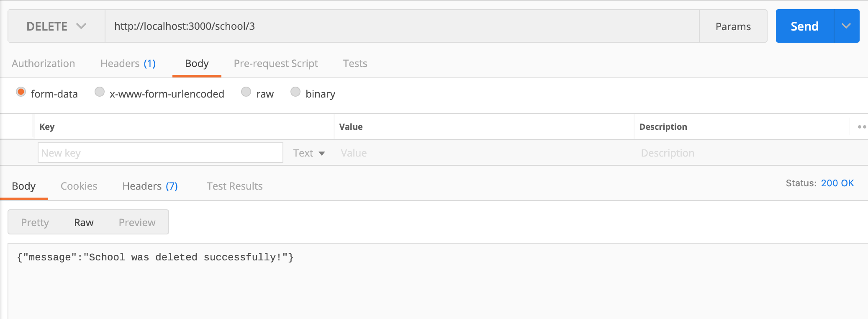Screen dimensions: 868x319
Task: Open the Send options dropdown arrow
Action: pyautogui.click(x=846, y=26)
